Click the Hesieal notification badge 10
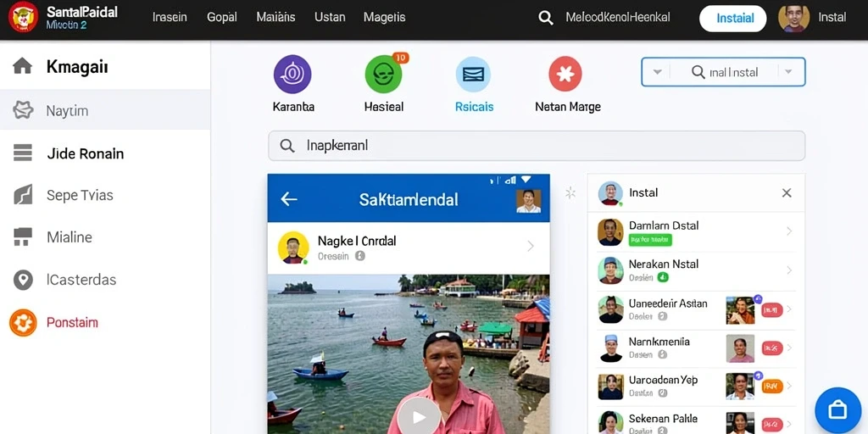 pyautogui.click(x=400, y=57)
